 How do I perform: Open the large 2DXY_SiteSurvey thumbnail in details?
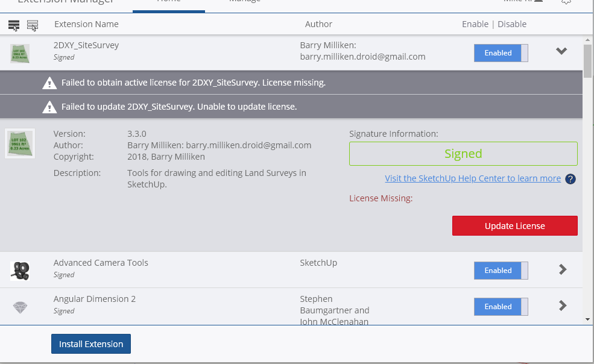point(20,143)
